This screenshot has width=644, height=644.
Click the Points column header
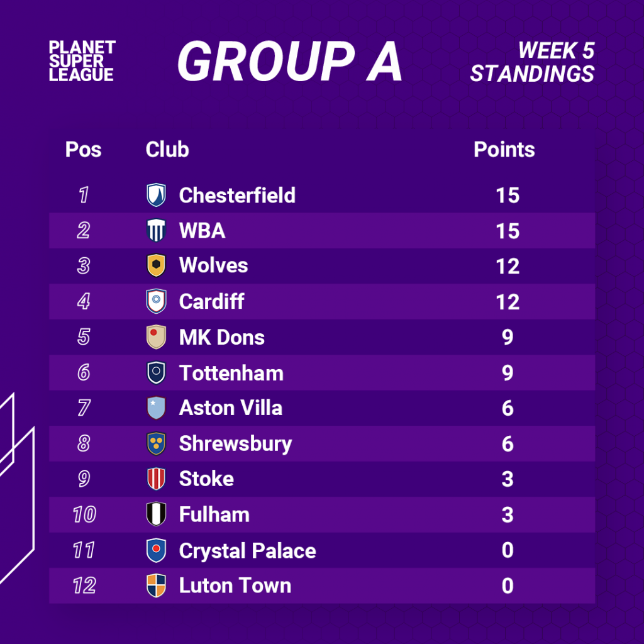tap(504, 149)
